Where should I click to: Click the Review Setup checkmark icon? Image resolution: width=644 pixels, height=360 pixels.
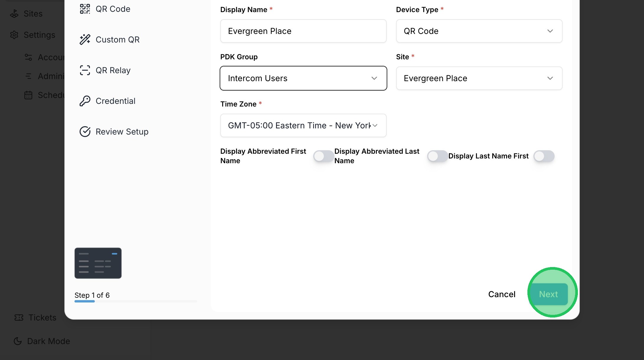(85, 132)
